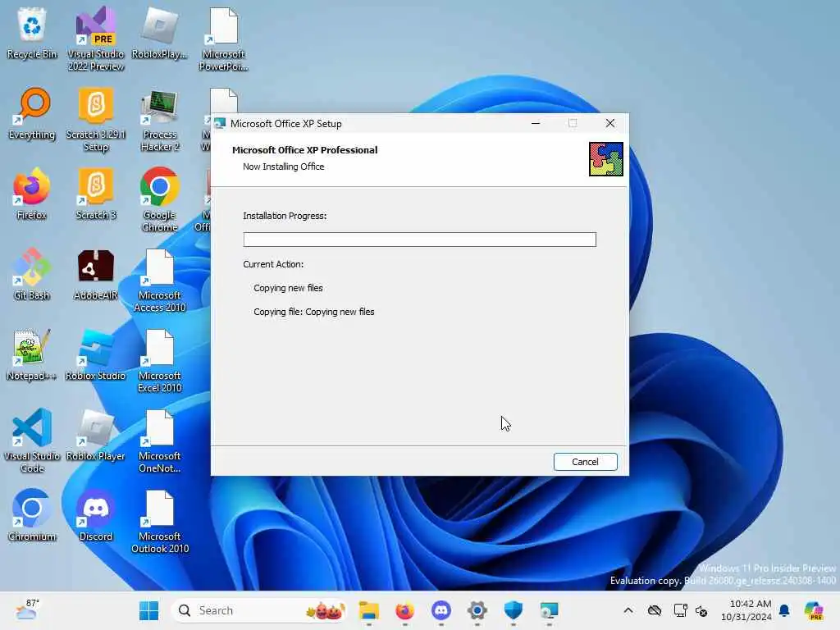Viewport: 840px width, 630px height.
Task: Open Discord from the taskbar
Action: pyautogui.click(x=441, y=610)
